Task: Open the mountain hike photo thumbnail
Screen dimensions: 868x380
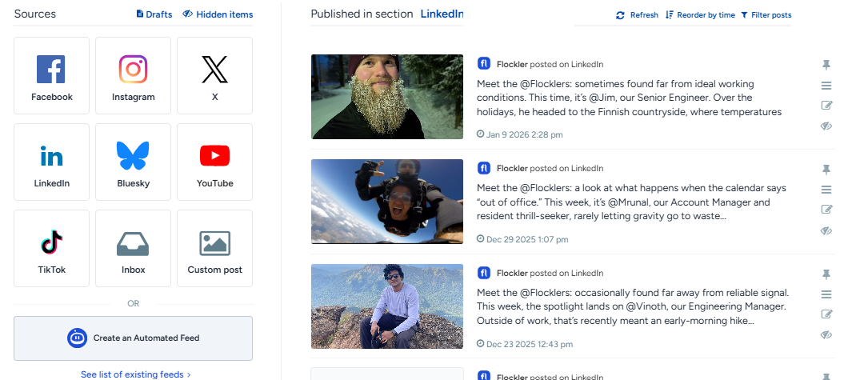Action: point(387,306)
